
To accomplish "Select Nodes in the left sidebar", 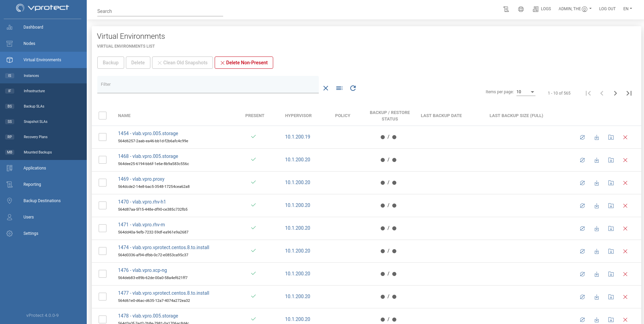I will [x=29, y=43].
